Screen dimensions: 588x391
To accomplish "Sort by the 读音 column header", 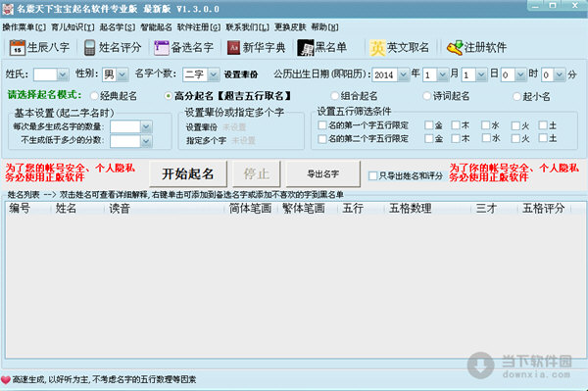I will [165, 209].
